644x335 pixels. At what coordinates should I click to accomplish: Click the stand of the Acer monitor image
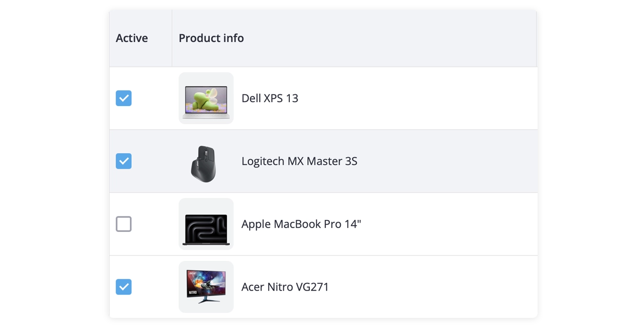(x=206, y=299)
